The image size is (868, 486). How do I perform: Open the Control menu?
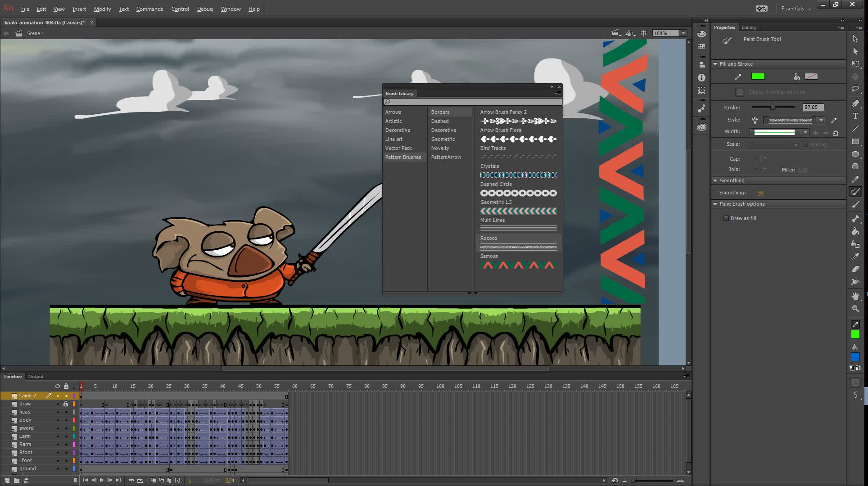point(180,9)
